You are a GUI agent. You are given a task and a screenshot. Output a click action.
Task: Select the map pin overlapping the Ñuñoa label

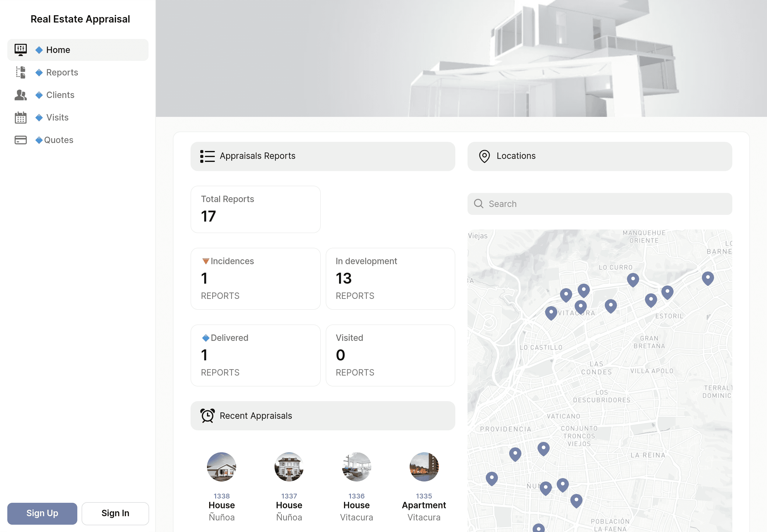click(545, 488)
